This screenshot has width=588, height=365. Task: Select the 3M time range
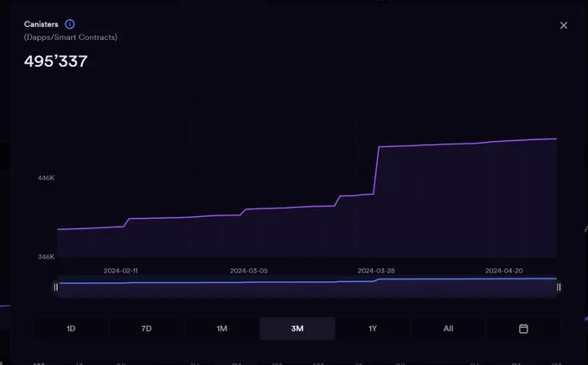(x=297, y=329)
